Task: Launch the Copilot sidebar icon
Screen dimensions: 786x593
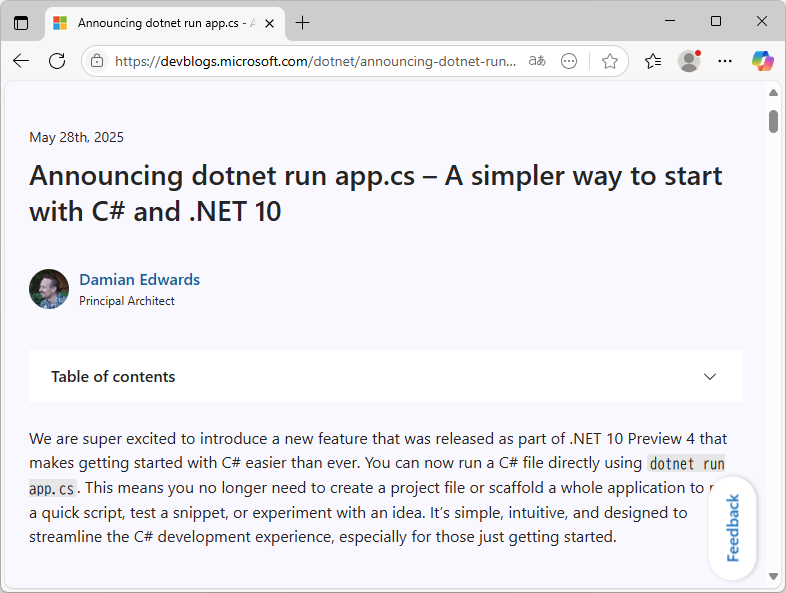Action: tap(762, 61)
